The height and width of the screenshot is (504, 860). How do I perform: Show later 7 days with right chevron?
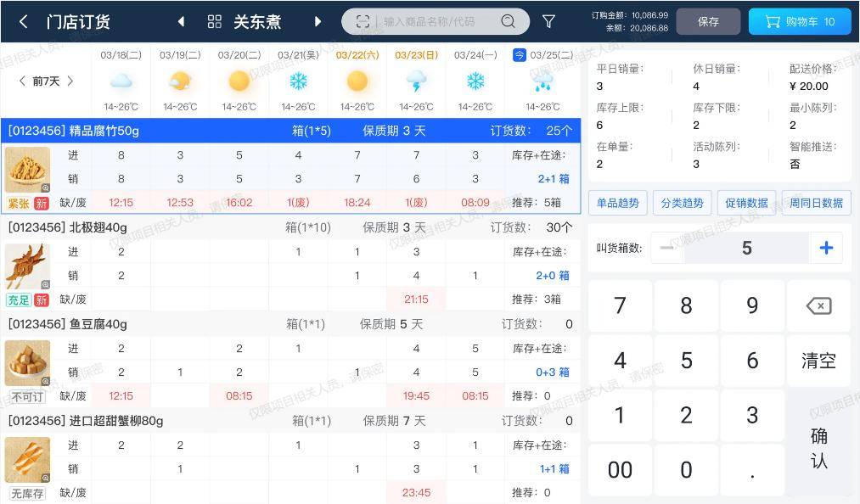(70, 81)
